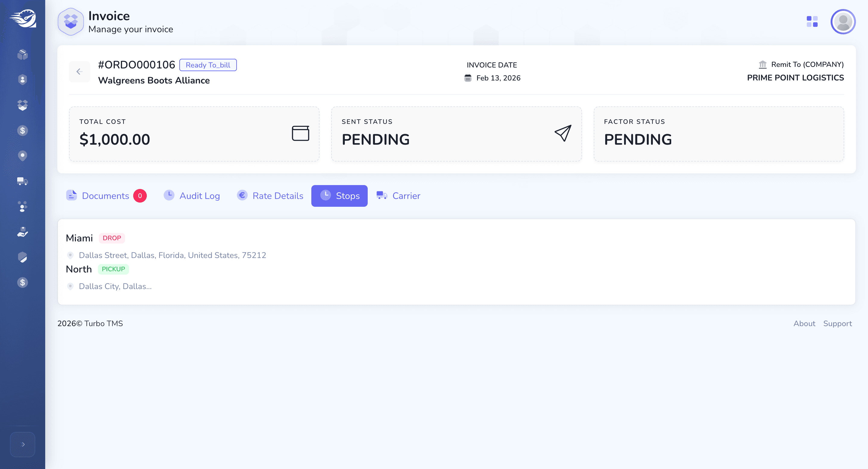Viewport: 868px width, 469px height.
Task: Open the apps grid icon
Action: pyautogui.click(x=812, y=22)
